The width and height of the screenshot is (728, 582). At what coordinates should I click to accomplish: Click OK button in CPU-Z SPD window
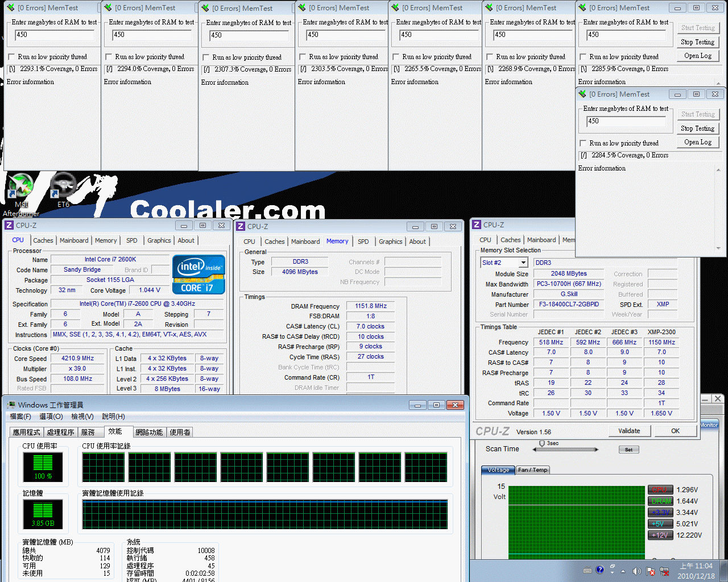(x=675, y=431)
